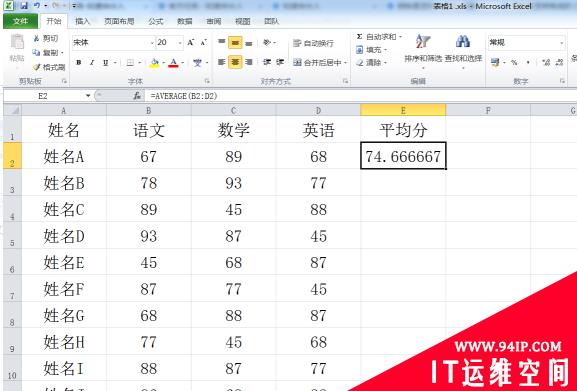Image resolution: width=577 pixels, height=391 pixels.
Task: Click the Find and Select binoculars icon
Action: (x=463, y=41)
